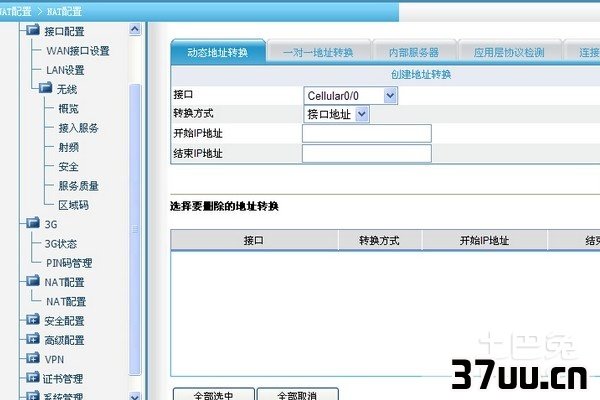This screenshot has width=600, height=400.
Task: Click sidebar scroll up arrow
Action: pyautogui.click(x=135, y=29)
